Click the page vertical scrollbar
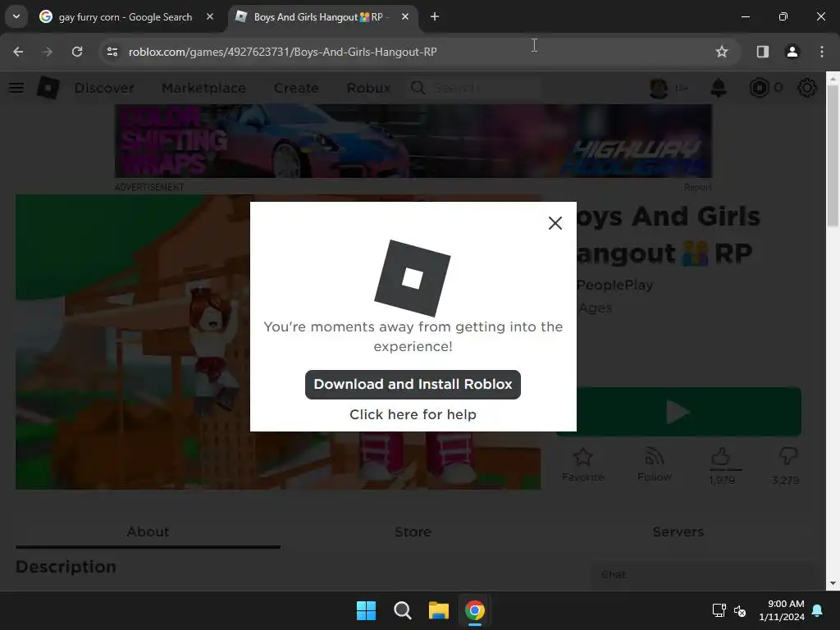The image size is (840, 630). [833, 155]
